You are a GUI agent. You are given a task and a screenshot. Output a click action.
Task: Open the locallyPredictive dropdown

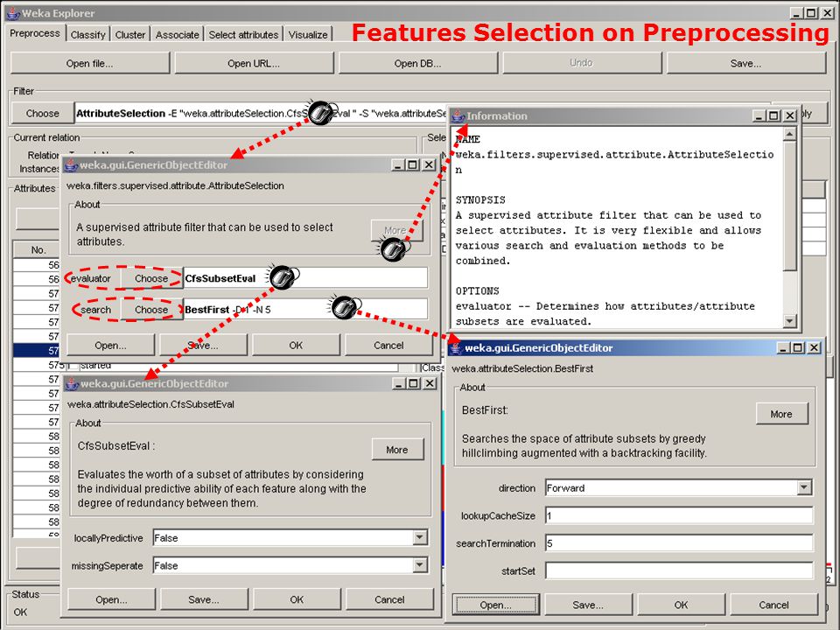point(420,538)
